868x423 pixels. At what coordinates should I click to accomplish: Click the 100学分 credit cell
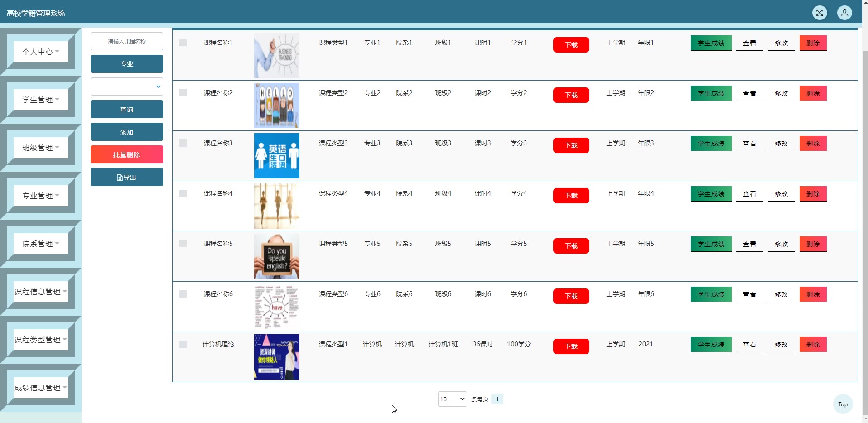click(x=519, y=344)
